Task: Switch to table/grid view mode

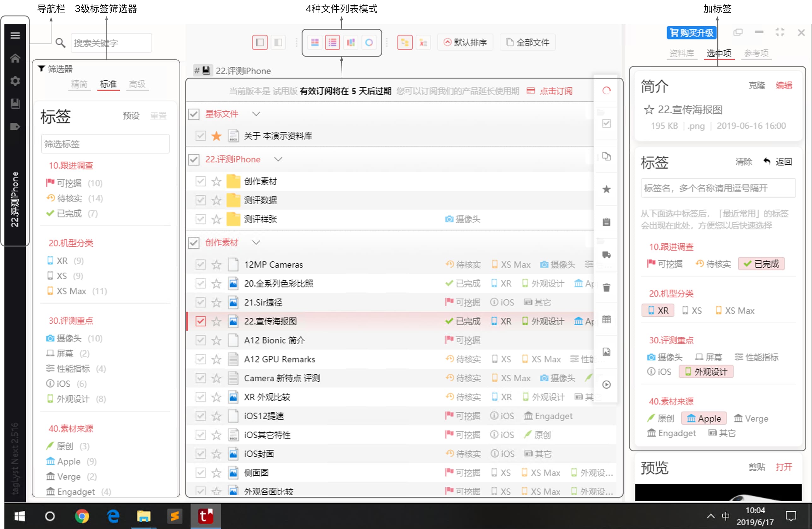Action: pyautogui.click(x=313, y=41)
